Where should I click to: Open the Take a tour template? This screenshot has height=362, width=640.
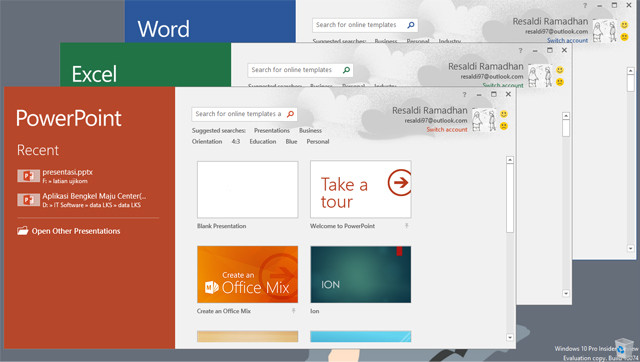coord(360,189)
